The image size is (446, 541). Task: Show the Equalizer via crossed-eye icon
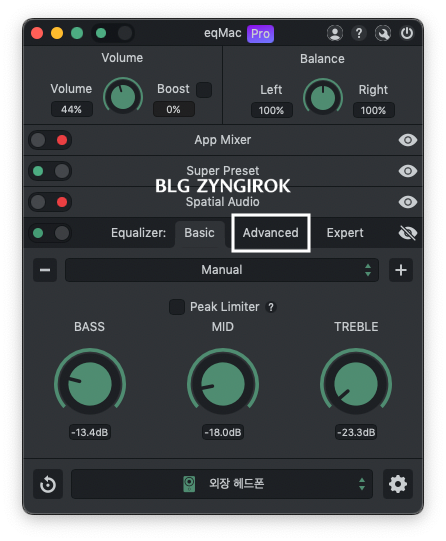408,233
